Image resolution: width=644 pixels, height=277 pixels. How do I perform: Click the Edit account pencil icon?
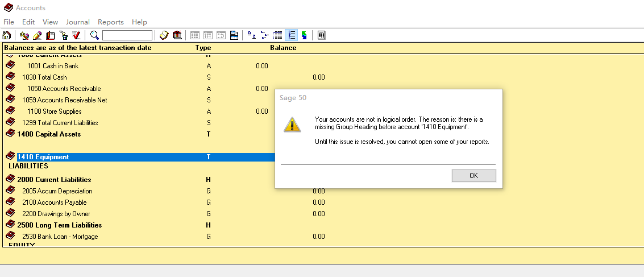pos(37,35)
